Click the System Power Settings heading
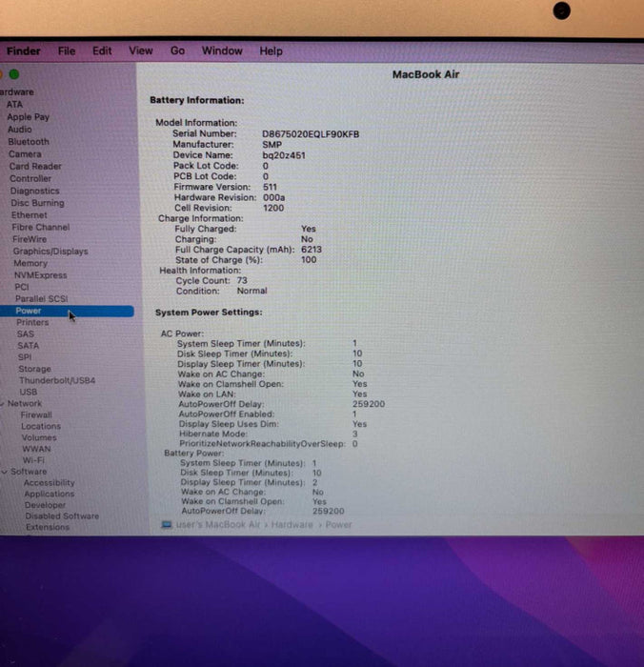The image size is (644, 667). tap(209, 313)
